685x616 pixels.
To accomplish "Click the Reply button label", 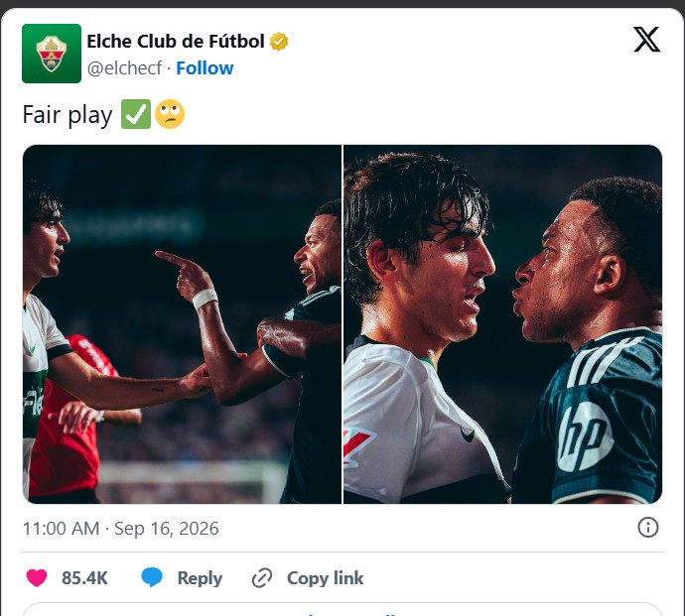I will pyautogui.click(x=200, y=578).
